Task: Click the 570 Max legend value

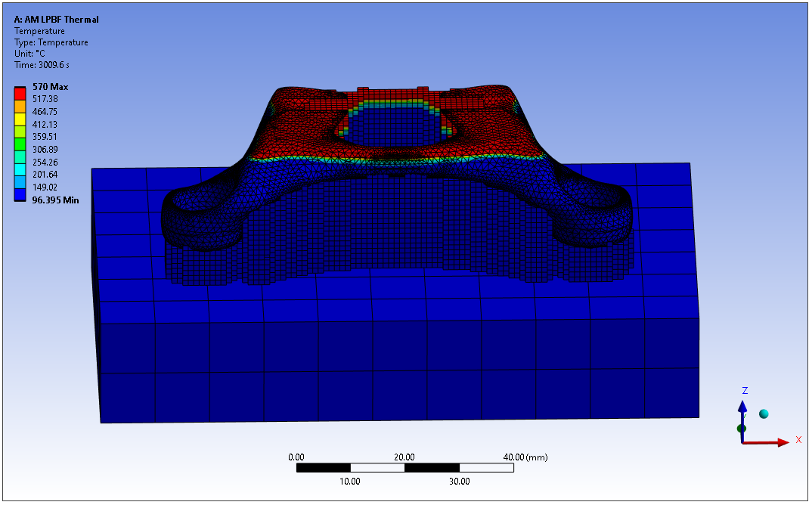Action: [x=50, y=87]
